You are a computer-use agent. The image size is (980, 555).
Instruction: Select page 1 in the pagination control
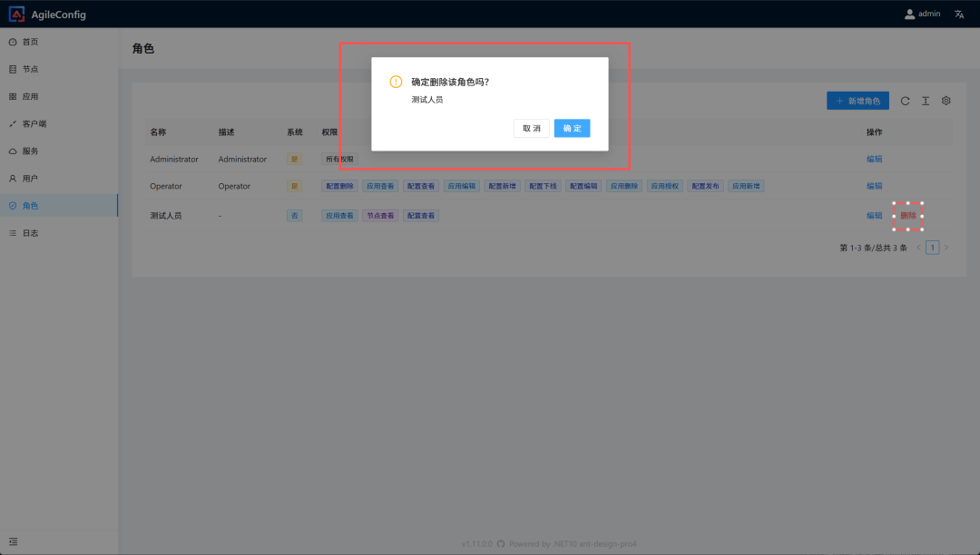(x=932, y=247)
